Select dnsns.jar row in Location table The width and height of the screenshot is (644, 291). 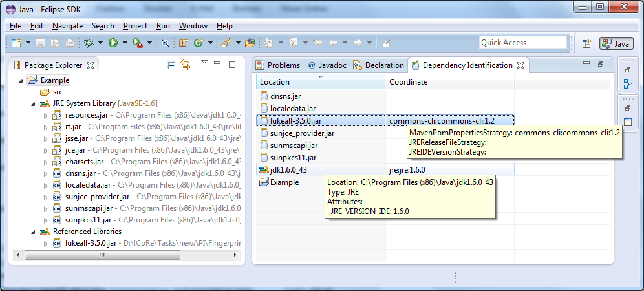pyautogui.click(x=320, y=96)
